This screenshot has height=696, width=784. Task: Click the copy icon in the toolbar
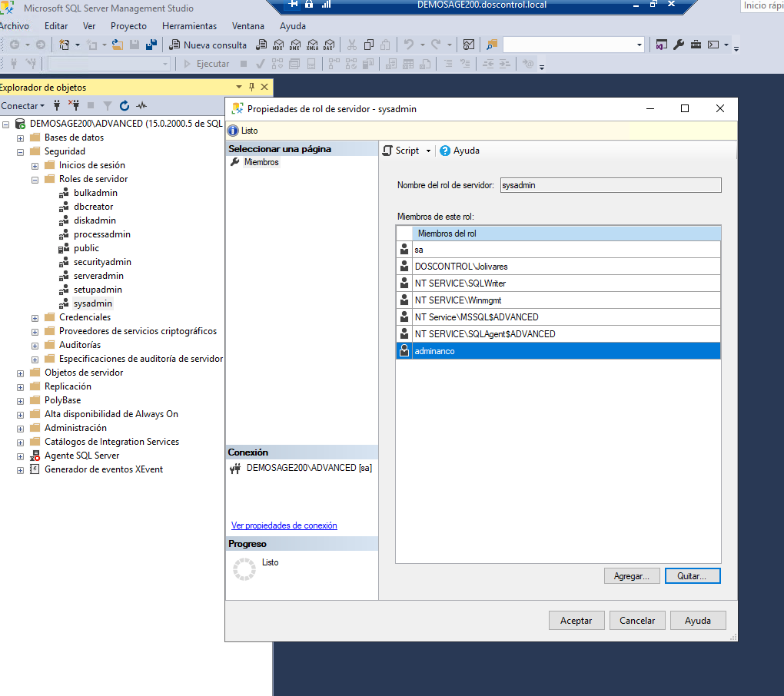tap(369, 45)
